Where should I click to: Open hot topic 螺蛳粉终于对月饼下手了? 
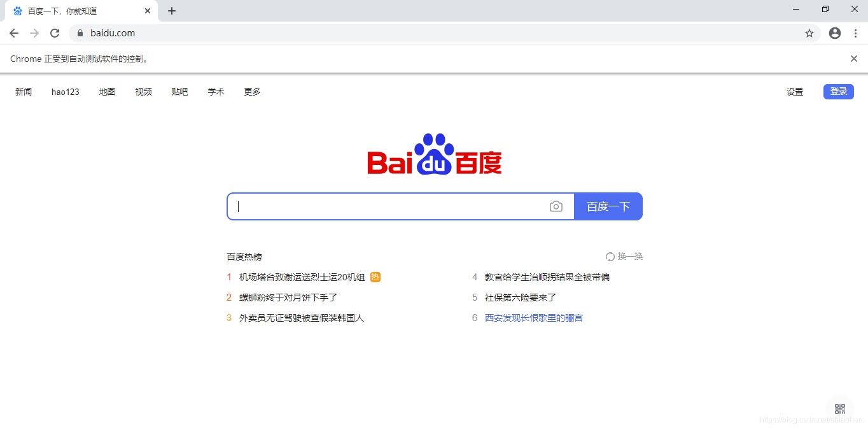point(288,297)
